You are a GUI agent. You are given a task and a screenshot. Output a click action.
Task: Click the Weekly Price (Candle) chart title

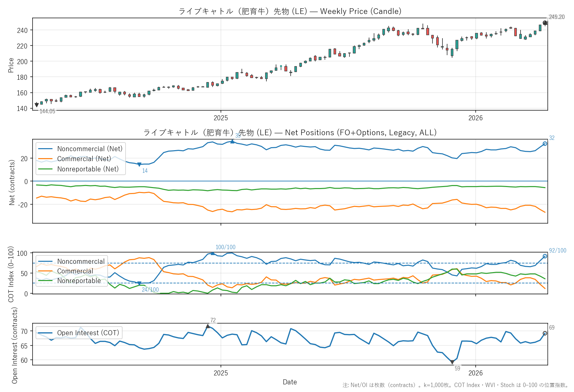click(x=290, y=11)
